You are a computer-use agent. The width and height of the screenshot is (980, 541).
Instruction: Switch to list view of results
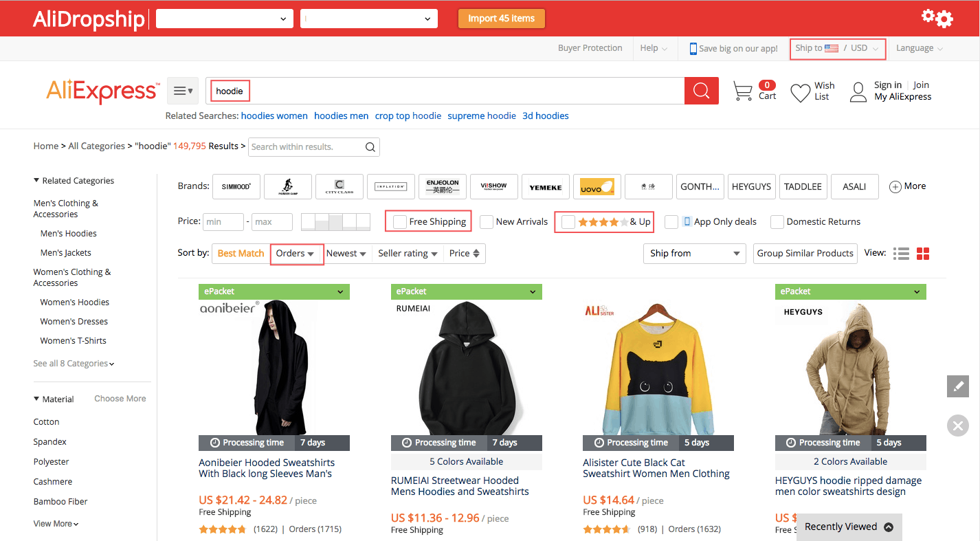(900, 253)
